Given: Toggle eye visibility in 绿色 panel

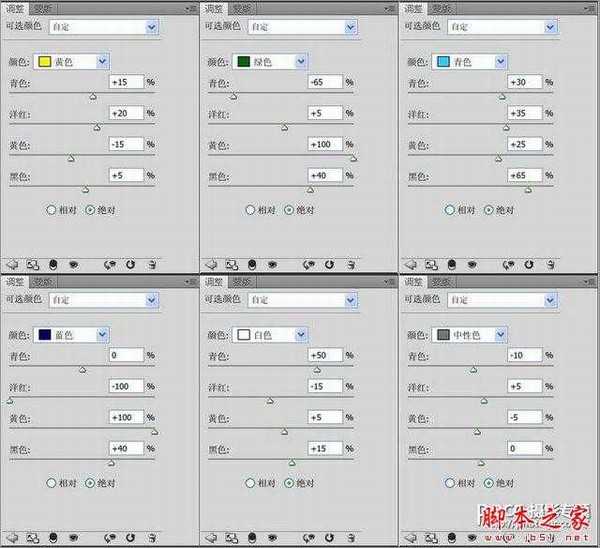Looking at the screenshot, I should pos(272,264).
